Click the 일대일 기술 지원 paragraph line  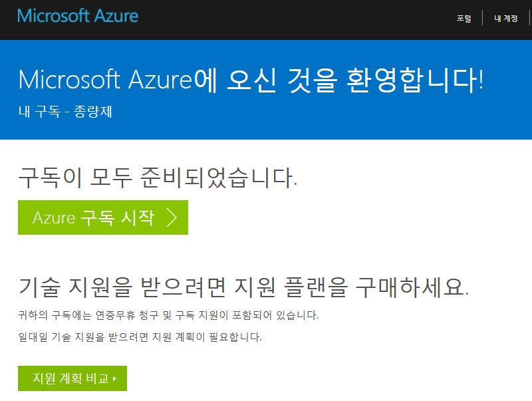click(140, 337)
